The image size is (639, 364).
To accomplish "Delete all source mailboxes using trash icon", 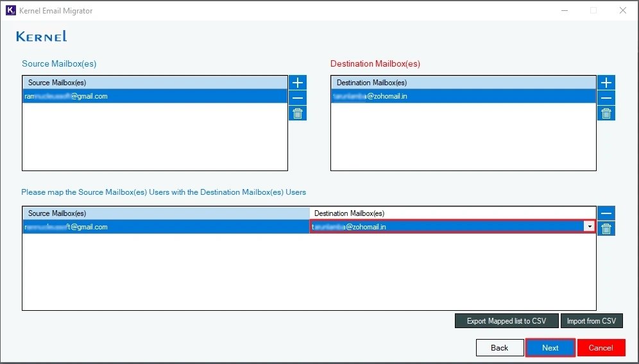I will pos(298,113).
